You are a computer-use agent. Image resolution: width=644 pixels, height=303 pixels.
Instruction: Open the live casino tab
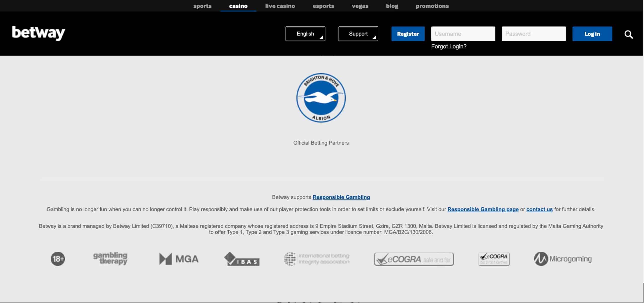coord(280,6)
